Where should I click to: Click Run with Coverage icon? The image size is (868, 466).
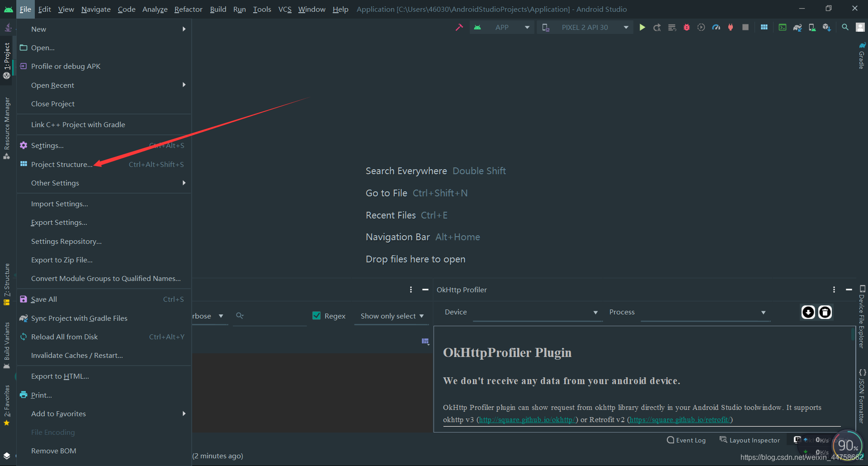coord(701,27)
